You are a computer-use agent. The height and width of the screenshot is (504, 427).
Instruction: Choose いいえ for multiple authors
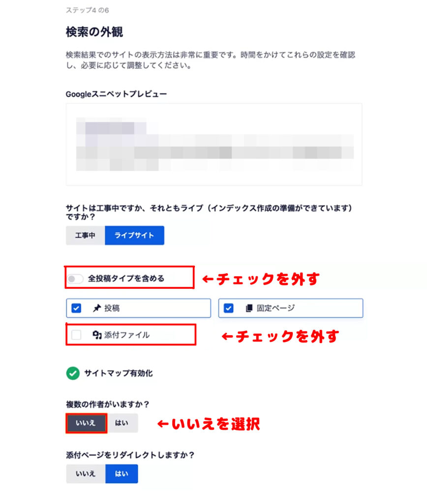(x=86, y=423)
